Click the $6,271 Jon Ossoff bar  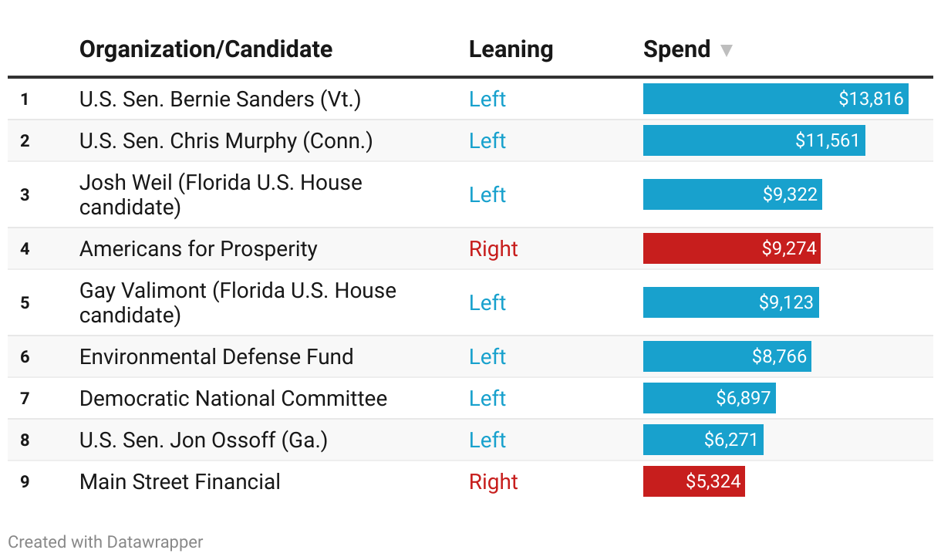703,440
